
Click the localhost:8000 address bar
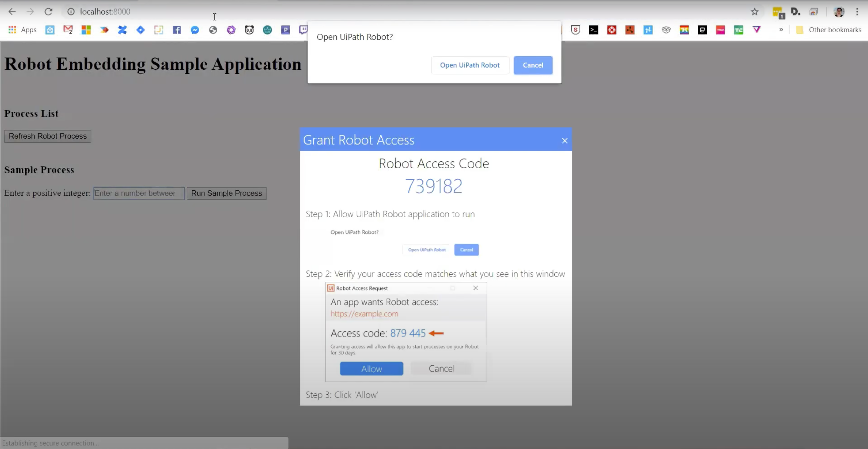[x=105, y=12]
